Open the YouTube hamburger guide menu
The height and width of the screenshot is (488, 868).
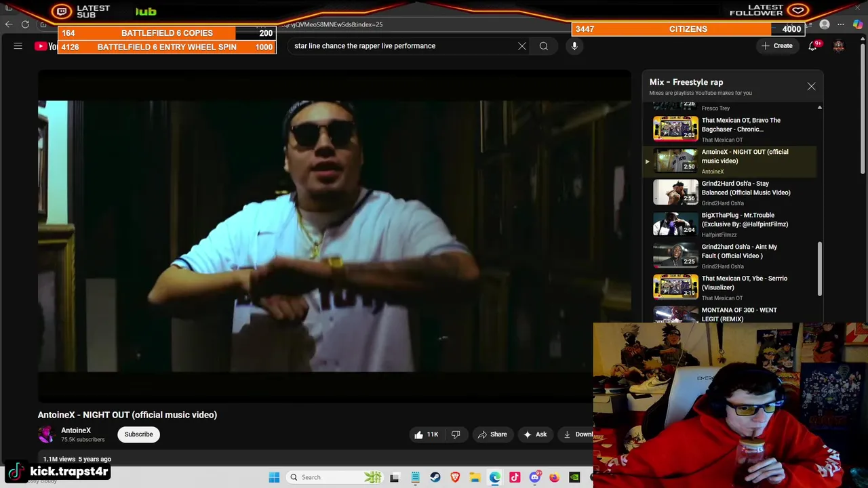coord(18,46)
